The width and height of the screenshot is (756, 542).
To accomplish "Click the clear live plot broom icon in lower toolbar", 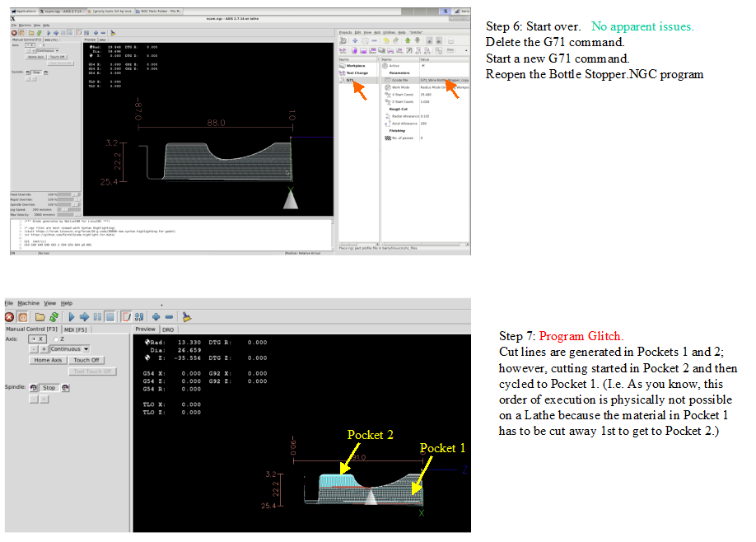I will pyautogui.click(x=187, y=316).
